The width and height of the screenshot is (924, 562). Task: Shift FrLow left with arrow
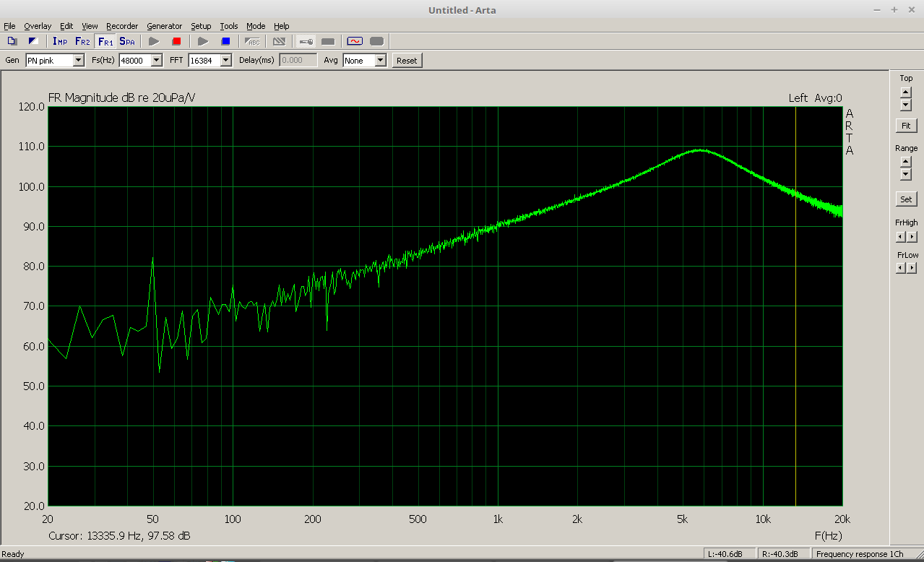coord(900,268)
